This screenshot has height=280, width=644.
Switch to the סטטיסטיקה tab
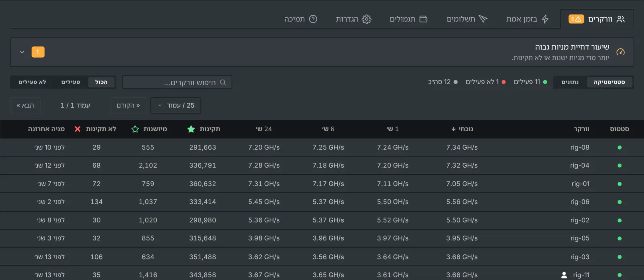(x=609, y=82)
